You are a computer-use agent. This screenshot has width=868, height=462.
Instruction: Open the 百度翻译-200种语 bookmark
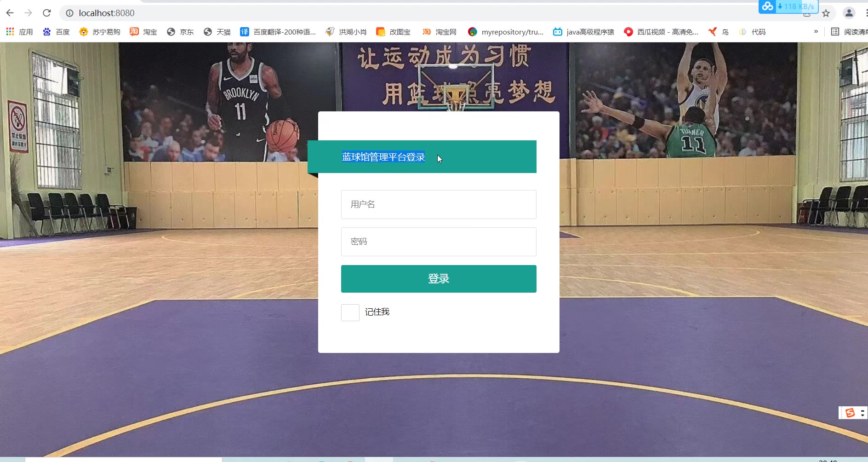pos(278,32)
